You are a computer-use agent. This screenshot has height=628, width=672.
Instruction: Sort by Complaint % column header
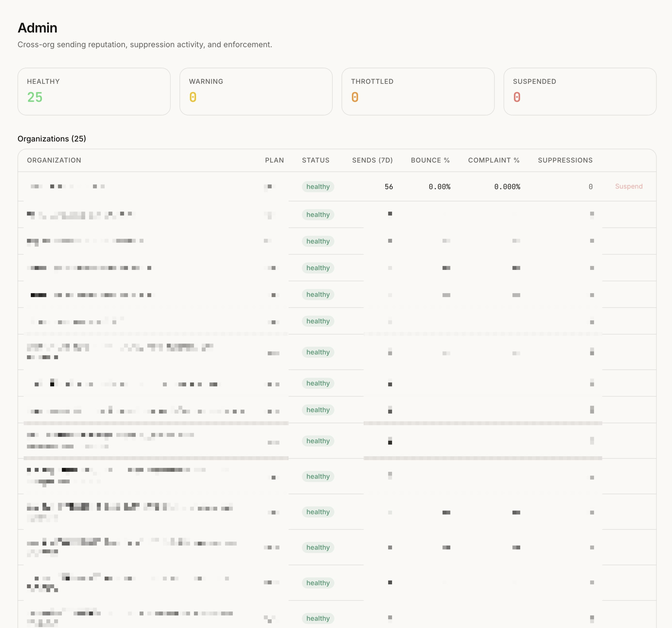pyautogui.click(x=494, y=160)
